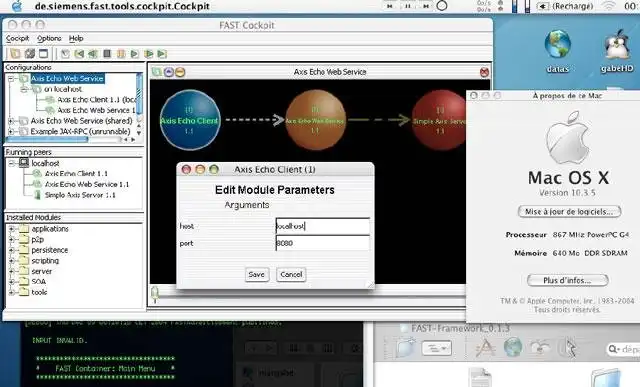Click into the port input field
Screen dimensions: 640x387
point(323,243)
